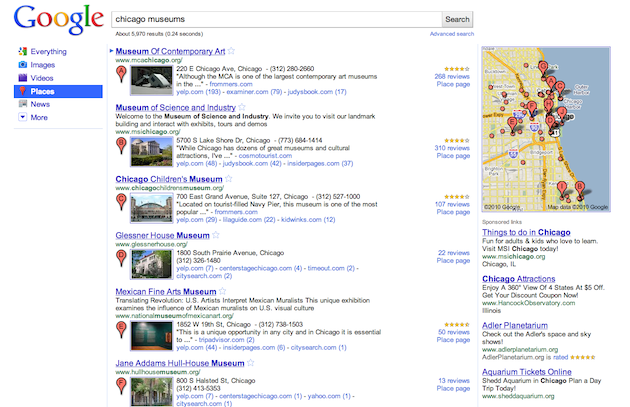Image resolution: width=630 pixels, height=407 pixels.
Task: Open 22 reviews link
Action: click(x=454, y=253)
